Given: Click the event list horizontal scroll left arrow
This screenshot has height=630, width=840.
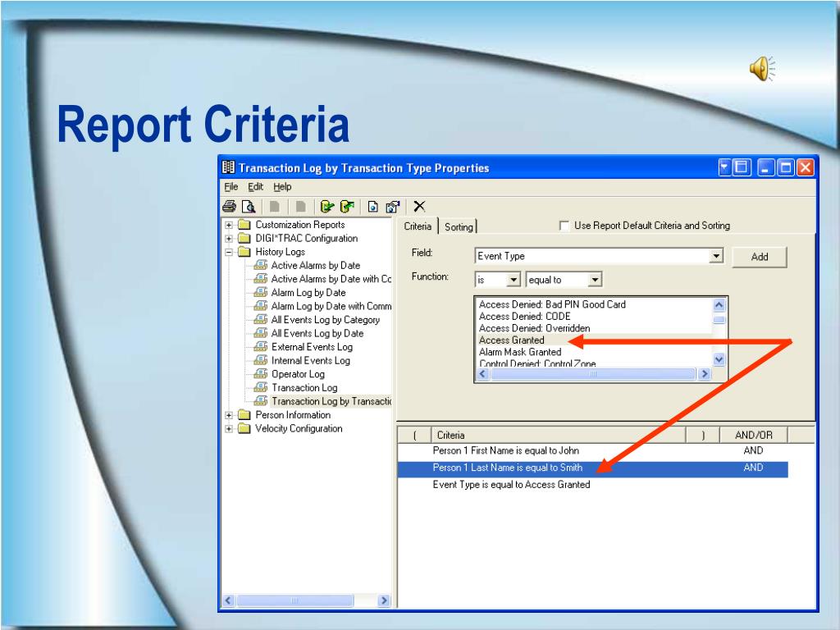Looking at the screenshot, I should pos(482,374).
